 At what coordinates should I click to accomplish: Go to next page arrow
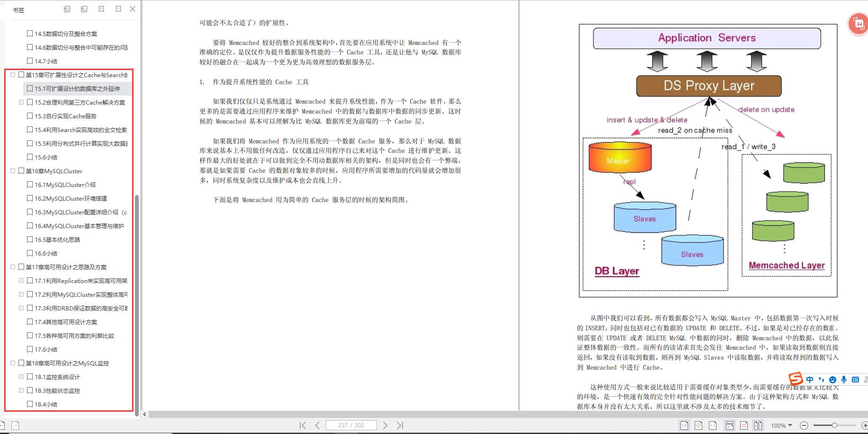385,425
